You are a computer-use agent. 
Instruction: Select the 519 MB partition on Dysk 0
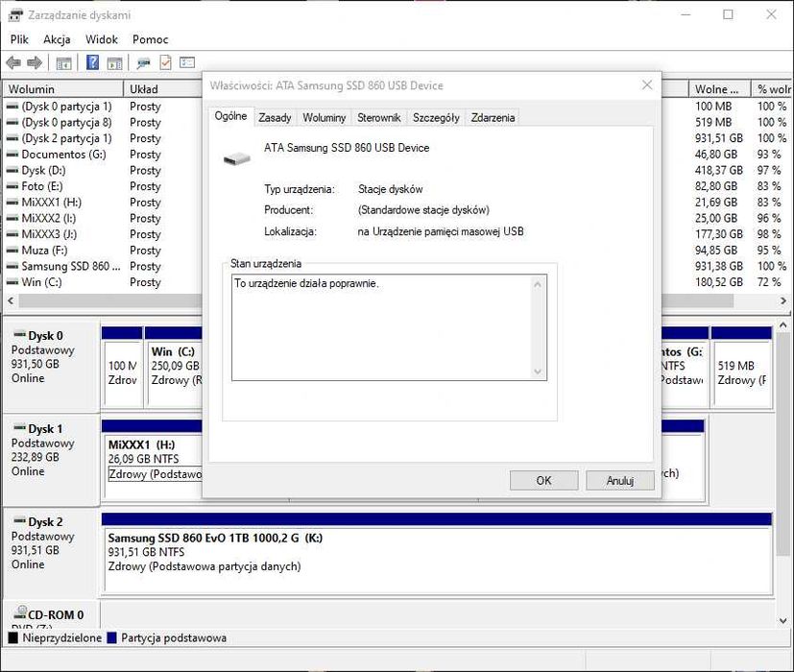click(x=742, y=366)
